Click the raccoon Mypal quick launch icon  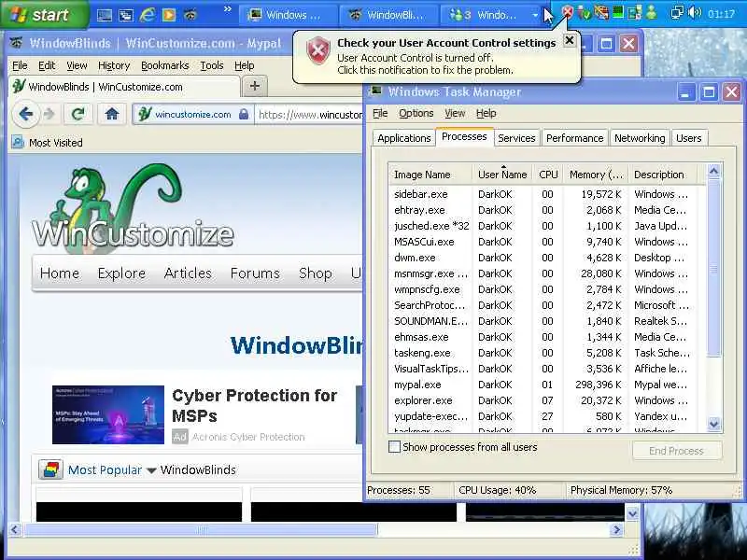point(190,15)
